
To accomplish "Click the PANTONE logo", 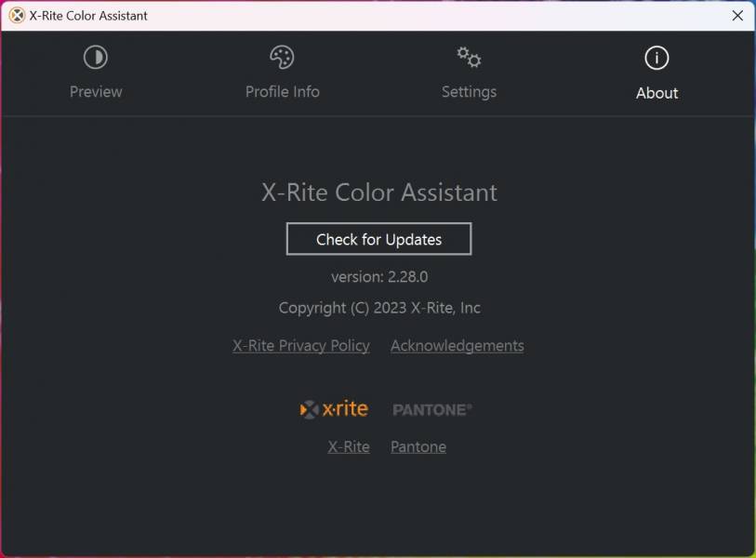I will [432, 410].
